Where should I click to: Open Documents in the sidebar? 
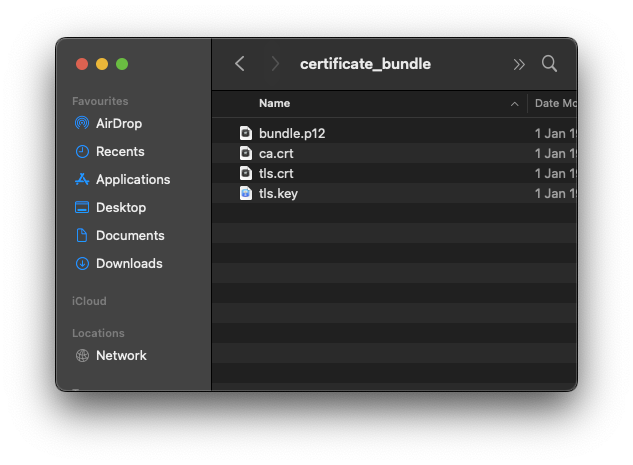click(129, 235)
